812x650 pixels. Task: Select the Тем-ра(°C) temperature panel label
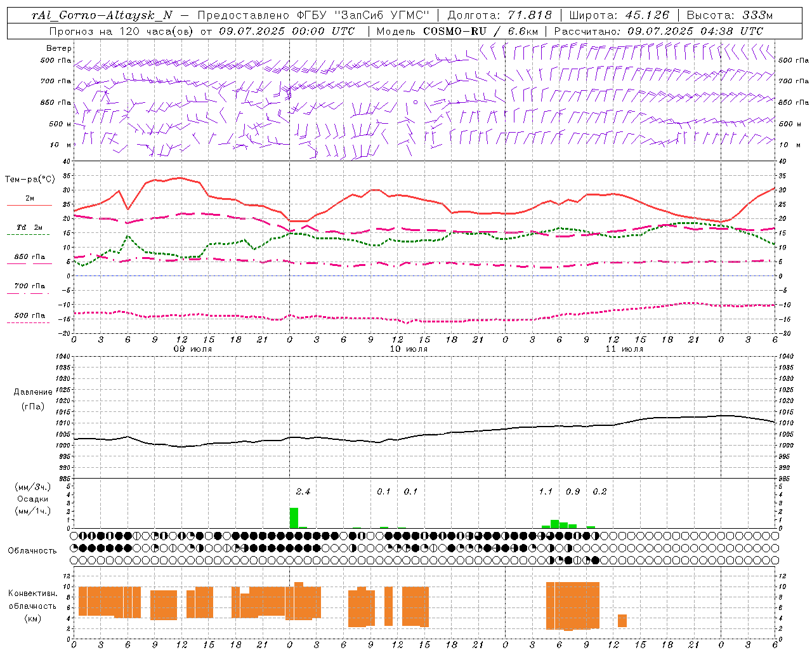point(30,180)
